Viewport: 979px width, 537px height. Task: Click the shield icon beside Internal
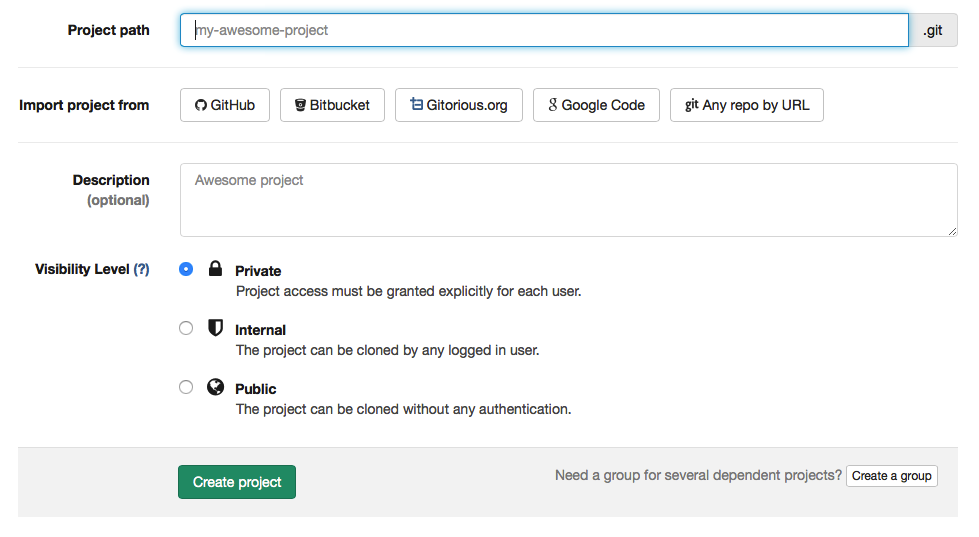tap(215, 328)
